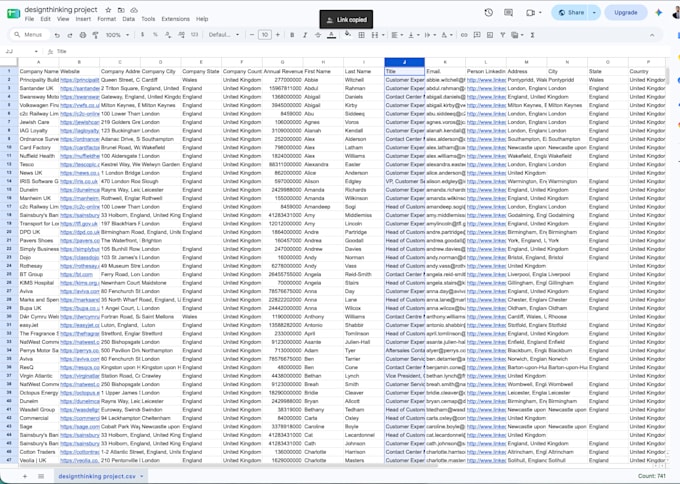Viewport: 680px width, 484px height.
Task: Activate the paint format tool
Action: point(95,35)
